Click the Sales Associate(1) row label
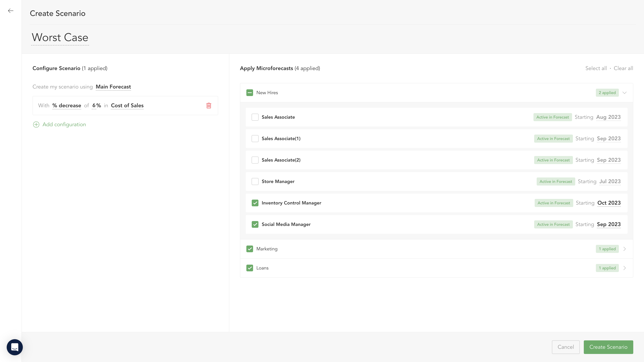The height and width of the screenshot is (362, 644). [x=281, y=139]
